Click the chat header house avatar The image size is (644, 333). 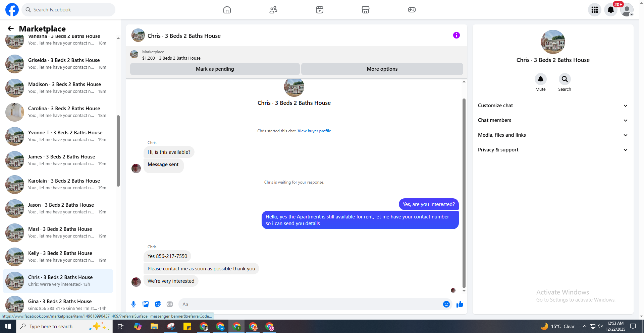coord(138,35)
